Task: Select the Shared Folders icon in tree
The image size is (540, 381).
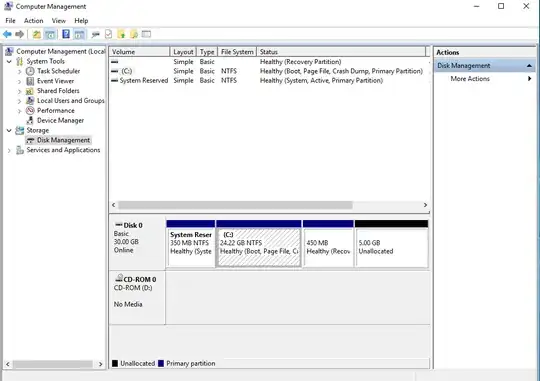Action: [30, 91]
